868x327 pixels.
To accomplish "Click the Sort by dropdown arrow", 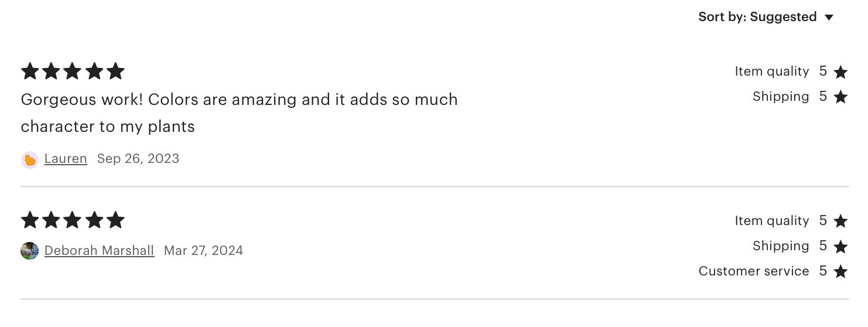I will tap(829, 18).
